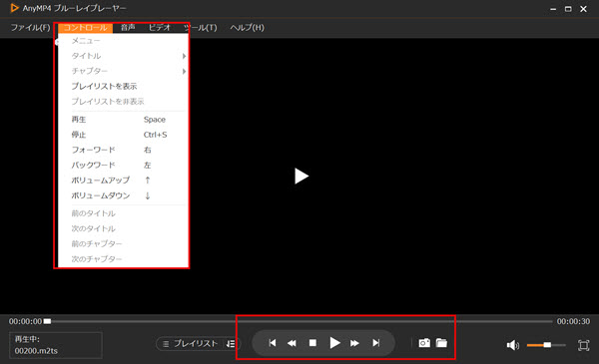Click the elapsed time 00:00:00
The width and height of the screenshot is (599, 364).
coord(25,321)
